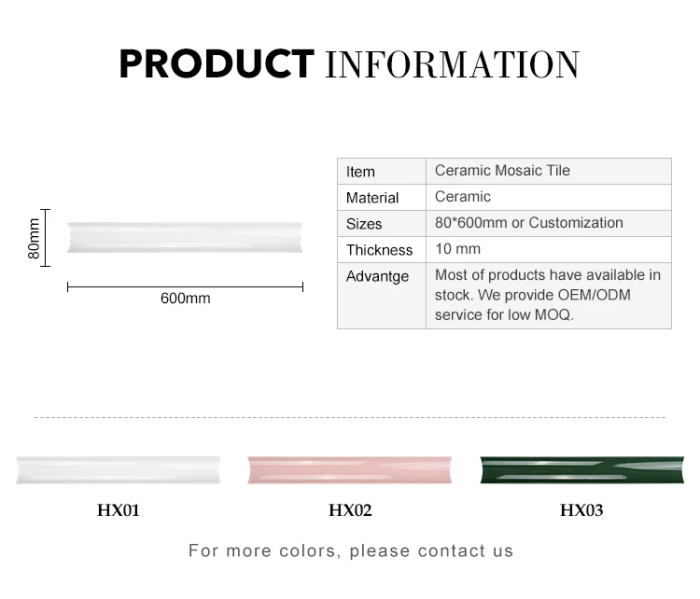The height and width of the screenshot is (599, 700).
Task: Click the 600mm width dimension label
Action: [186, 299]
